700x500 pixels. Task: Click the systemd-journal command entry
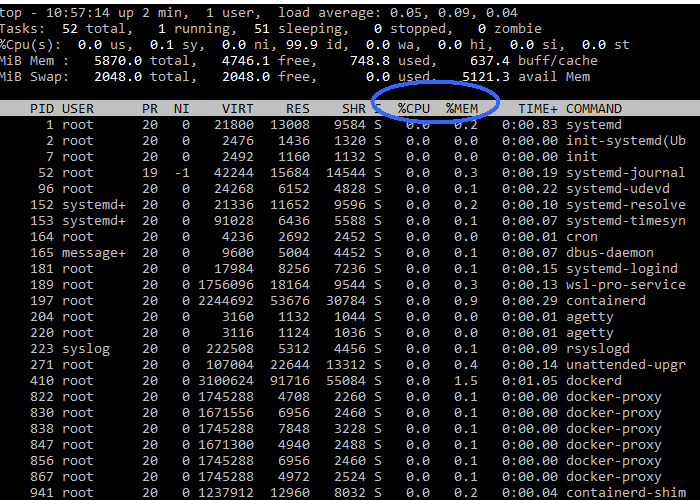pos(625,173)
